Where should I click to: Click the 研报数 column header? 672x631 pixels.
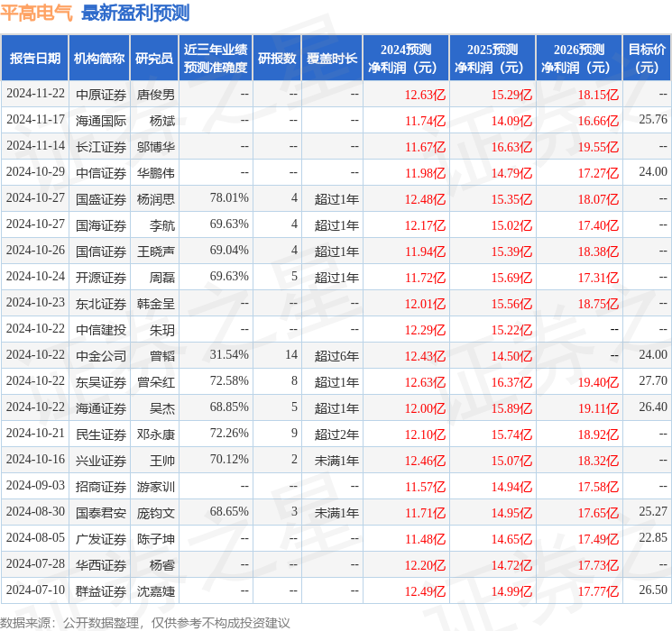click(277, 59)
